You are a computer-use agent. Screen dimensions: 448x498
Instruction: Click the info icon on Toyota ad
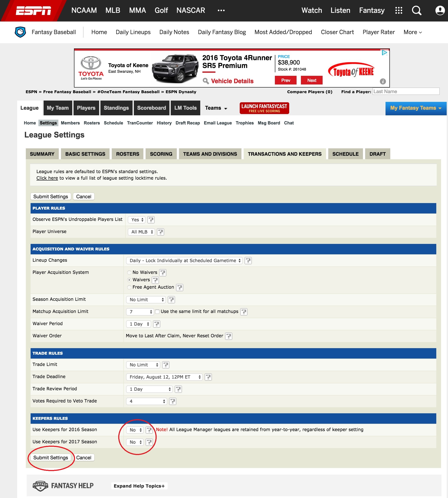pos(382,81)
